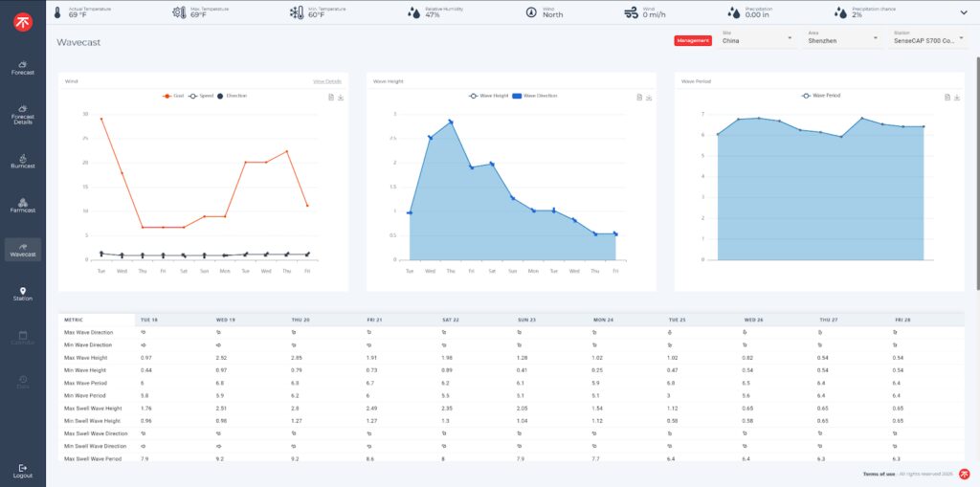The width and height of the screenshot is (980, 487).
Task: Click View Details link on Wind chart
Action: click(x=326, y=81)
